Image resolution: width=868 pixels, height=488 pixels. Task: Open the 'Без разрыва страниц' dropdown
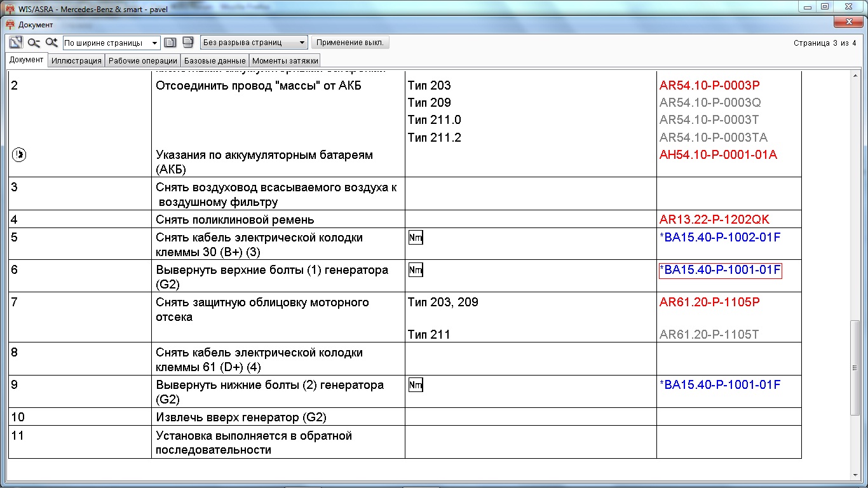pos(254,43)
